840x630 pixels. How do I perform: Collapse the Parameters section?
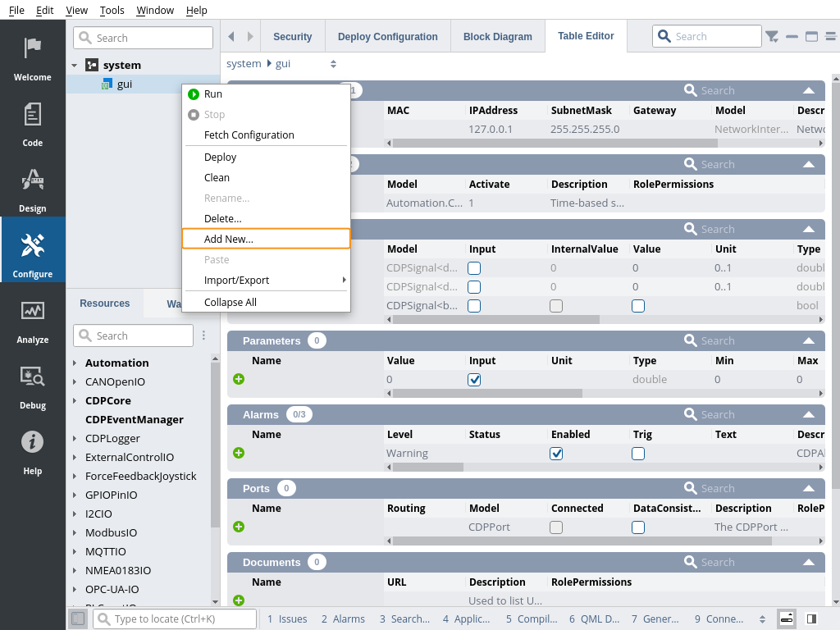(x=809, y=340)
